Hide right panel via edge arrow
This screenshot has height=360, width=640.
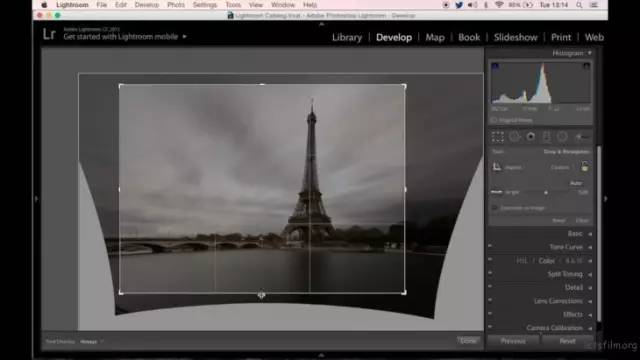click(x=605, y=199)
